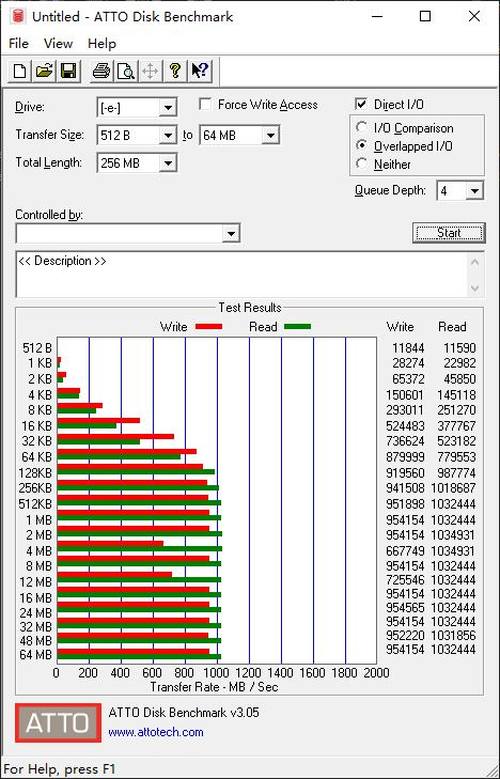Open Print Preview toolbar icon
Image resolution: width=500 pixels, height=779 pixels.
pyautogui.click(x=125, y=71)
